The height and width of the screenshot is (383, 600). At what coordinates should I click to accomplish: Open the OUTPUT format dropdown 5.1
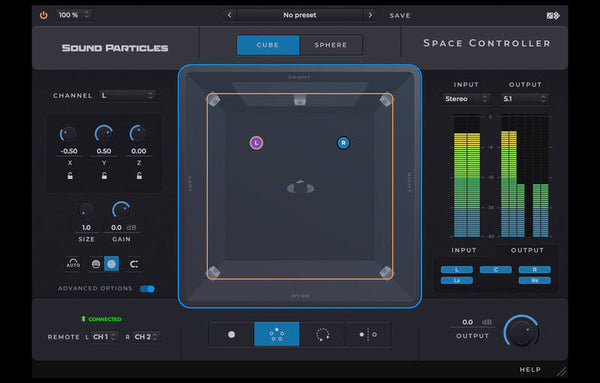click(x=525, y=99)
